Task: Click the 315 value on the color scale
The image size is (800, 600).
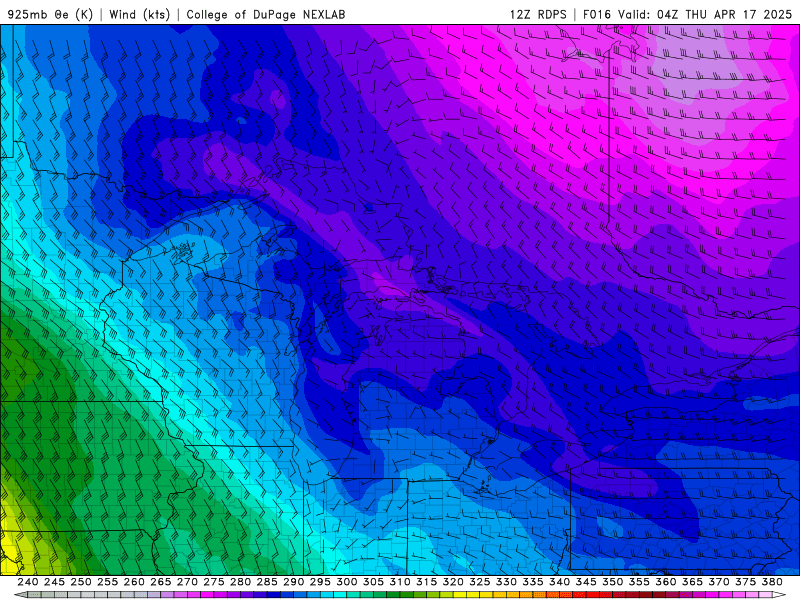Action: [x=426, y=582]
